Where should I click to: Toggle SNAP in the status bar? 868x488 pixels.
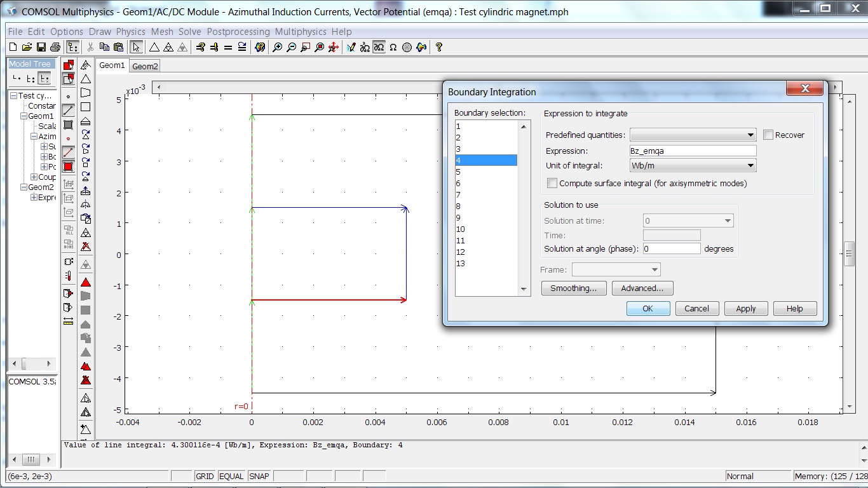pyautogui.click(x=259, y=476)
